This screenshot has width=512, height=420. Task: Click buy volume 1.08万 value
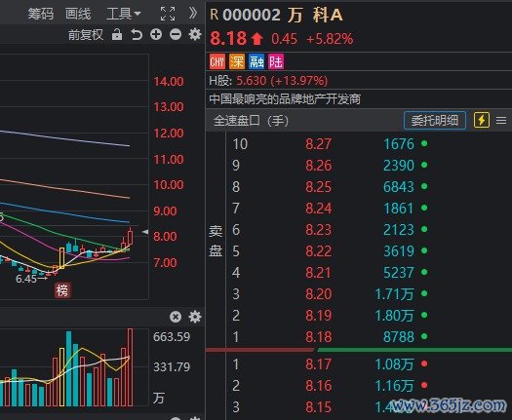coord(394,364)
